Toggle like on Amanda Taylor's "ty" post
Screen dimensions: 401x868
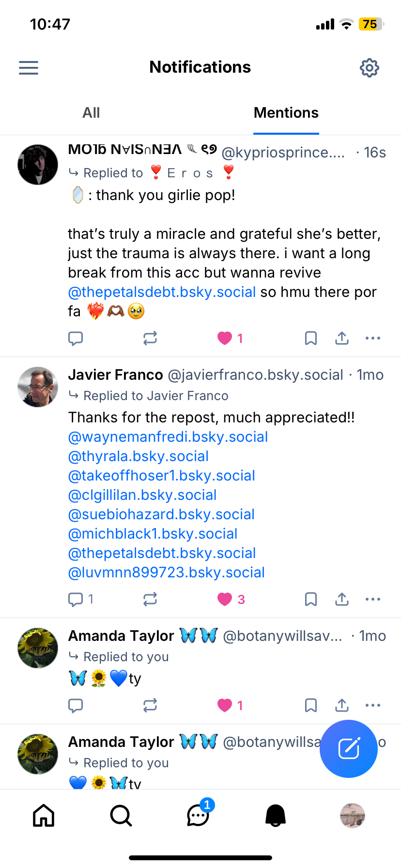(x=225, y=705)
